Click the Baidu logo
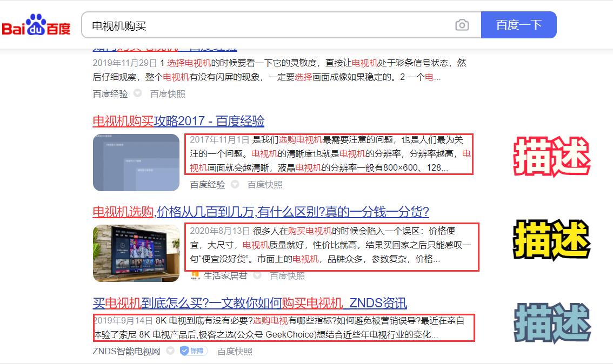The image size is (613, 364). (x=36, y=25)
